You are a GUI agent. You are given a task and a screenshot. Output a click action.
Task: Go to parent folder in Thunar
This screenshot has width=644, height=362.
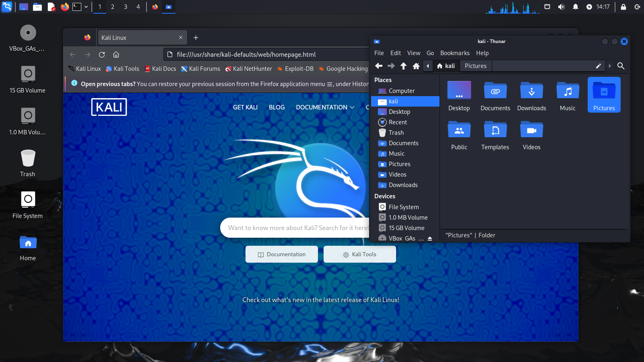(403, 66)
